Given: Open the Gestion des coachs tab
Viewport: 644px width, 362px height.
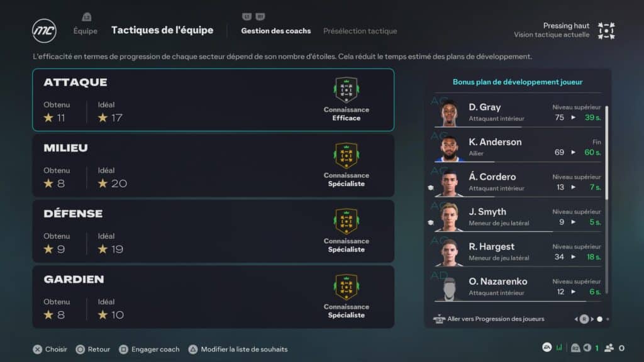Looking at the screenshot, I should [x=275, y=31].
